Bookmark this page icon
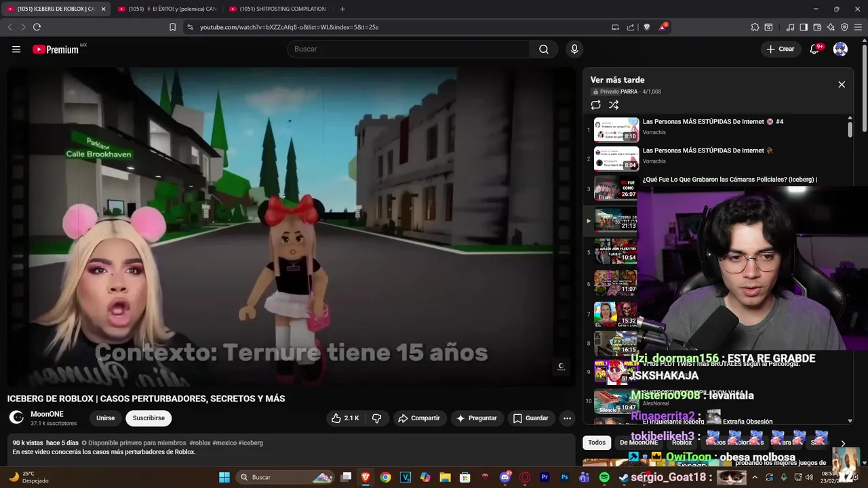The width and height of the screenshot is (868, 488). tap(172, 27)
